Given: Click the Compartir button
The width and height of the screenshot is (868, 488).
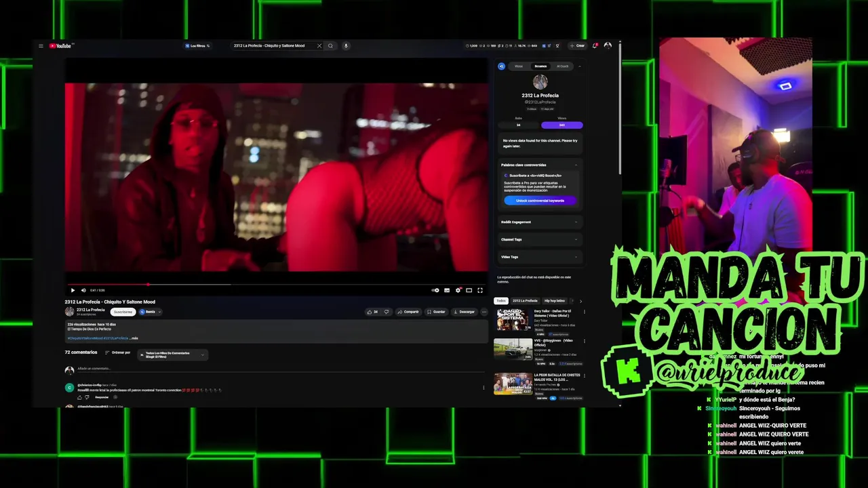Looking at the screenshot, I should (409, 312).
